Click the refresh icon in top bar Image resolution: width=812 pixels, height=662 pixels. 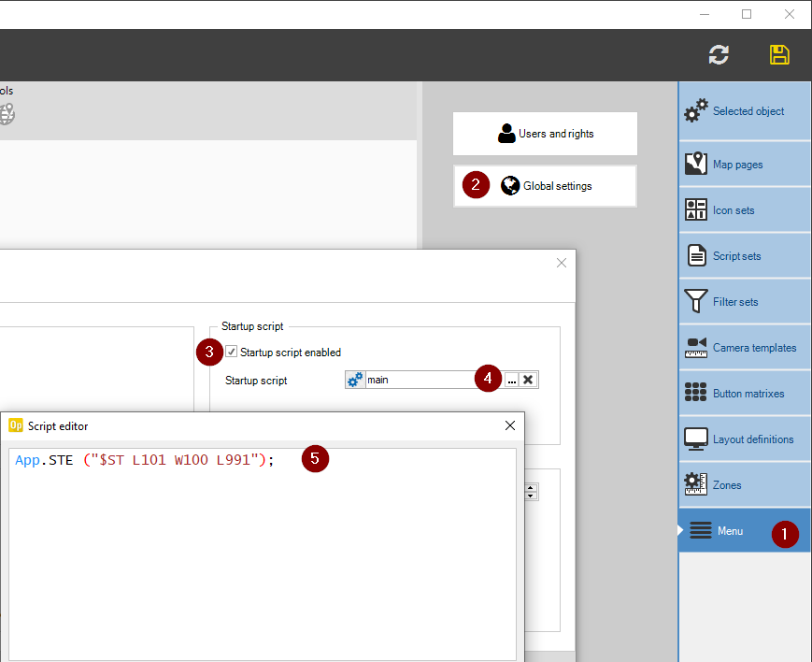[719, 55]
